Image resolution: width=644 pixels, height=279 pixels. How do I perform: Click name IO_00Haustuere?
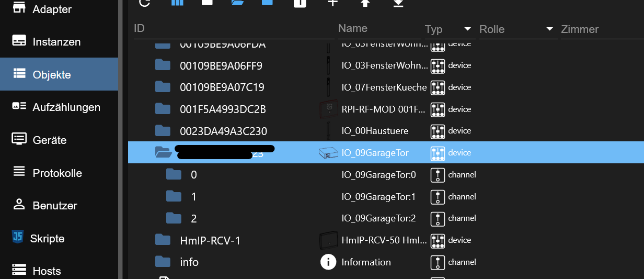click(375, 131)
